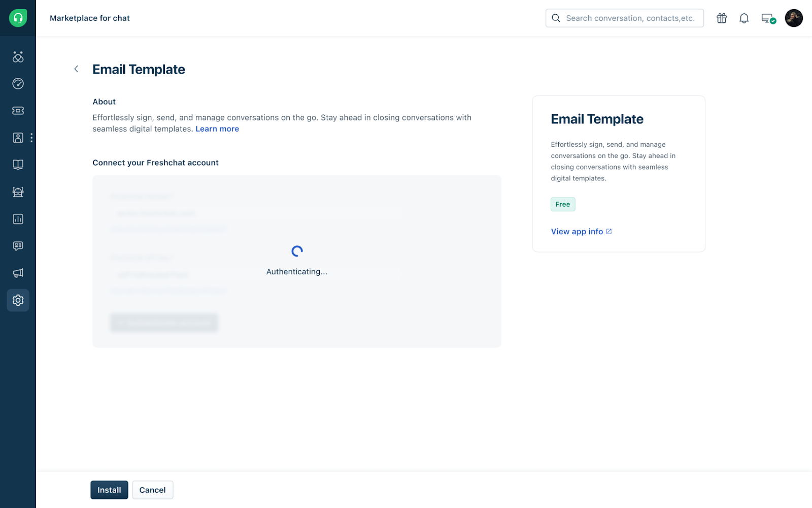
Task: Open the user profile avatar
Action: tap(794, 18)
